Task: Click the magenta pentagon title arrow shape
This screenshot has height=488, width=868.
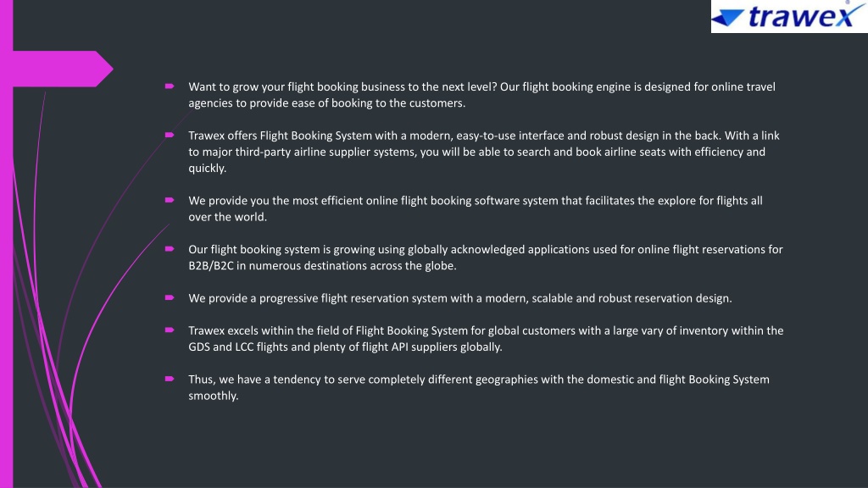Action: click(63, 69)
